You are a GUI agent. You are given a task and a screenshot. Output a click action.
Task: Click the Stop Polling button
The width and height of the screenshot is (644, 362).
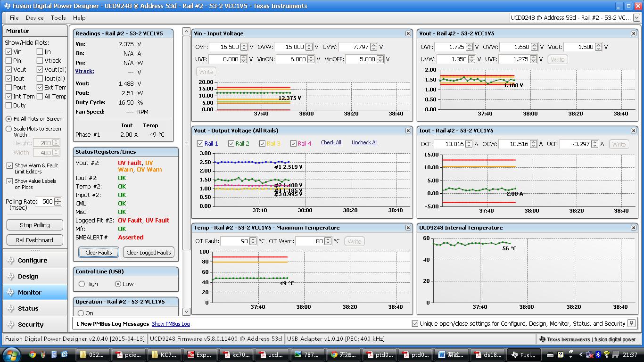tap(35, 225)
